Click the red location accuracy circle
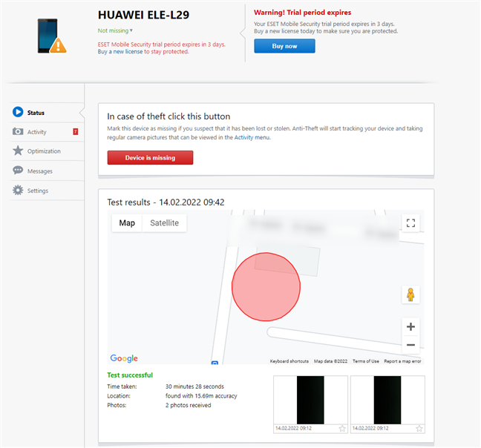This screenshot has width=481, height=448. (266, 287)
